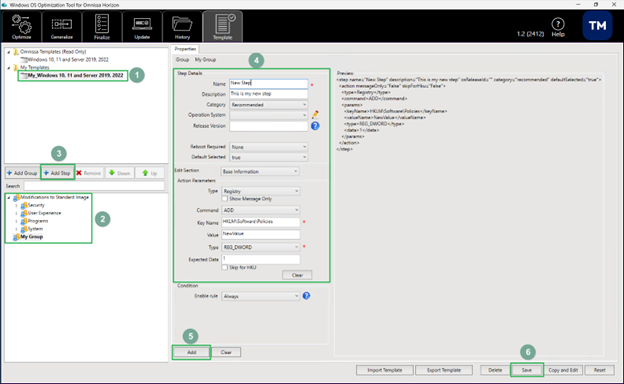Open the Template toolbar section
Image resolution: width=624 pixels, height=384 pixels.
(x=222, y=26)
